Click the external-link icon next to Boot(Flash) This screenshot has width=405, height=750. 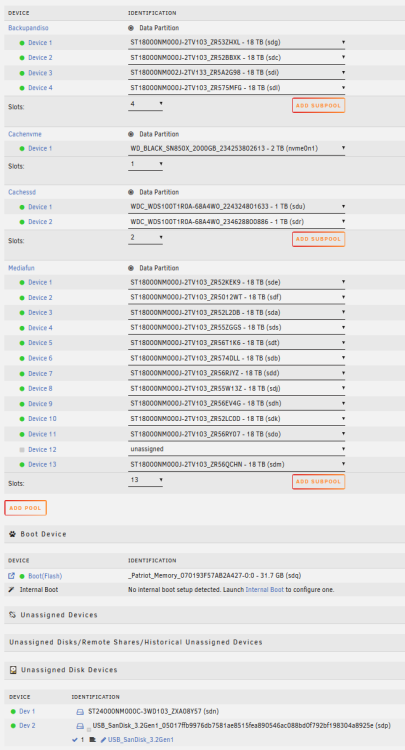point(12,576)
